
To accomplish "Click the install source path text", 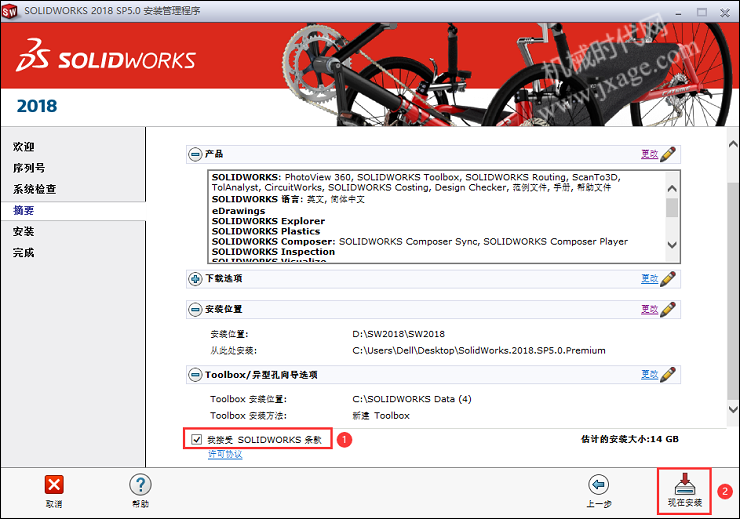I will click(479, 351).
